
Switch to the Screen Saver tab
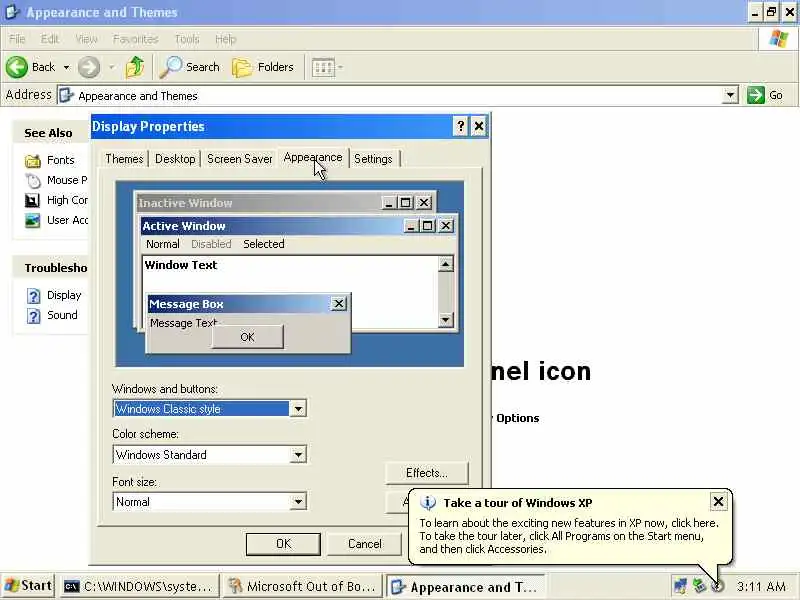[240, 159]
